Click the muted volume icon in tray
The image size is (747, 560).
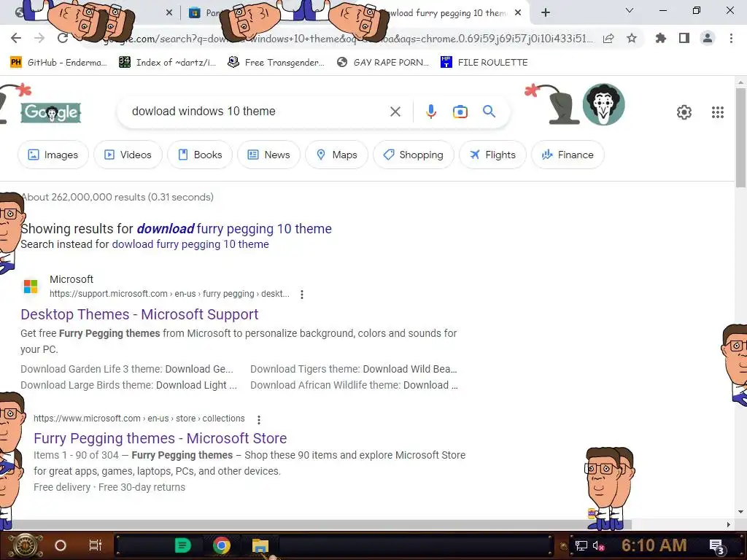point(598,545)
